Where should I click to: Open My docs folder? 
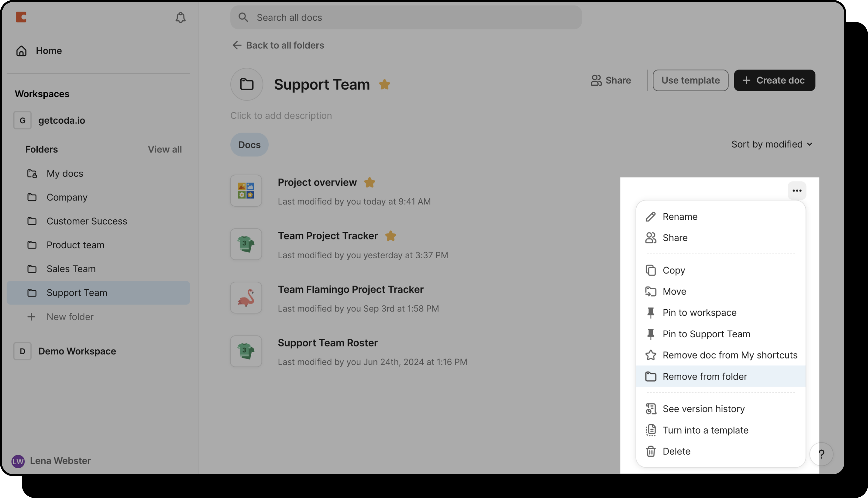[x=99, y=174]
